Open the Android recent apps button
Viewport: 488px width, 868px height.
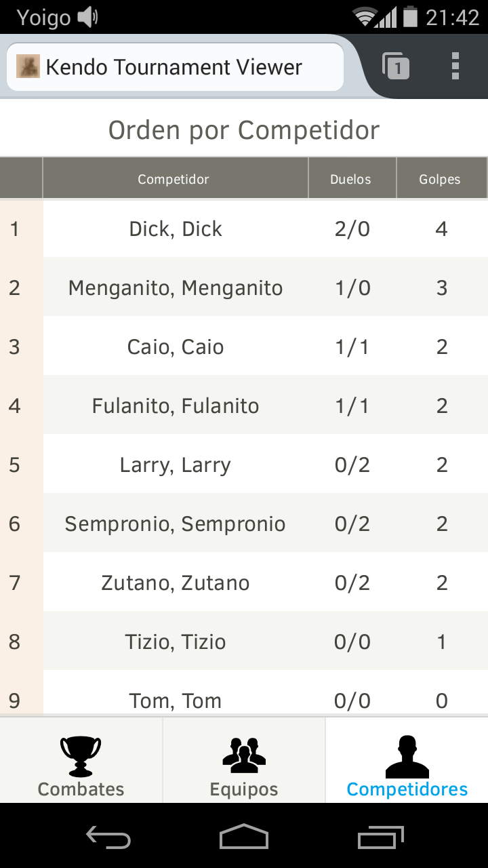[x=380, y=837]
